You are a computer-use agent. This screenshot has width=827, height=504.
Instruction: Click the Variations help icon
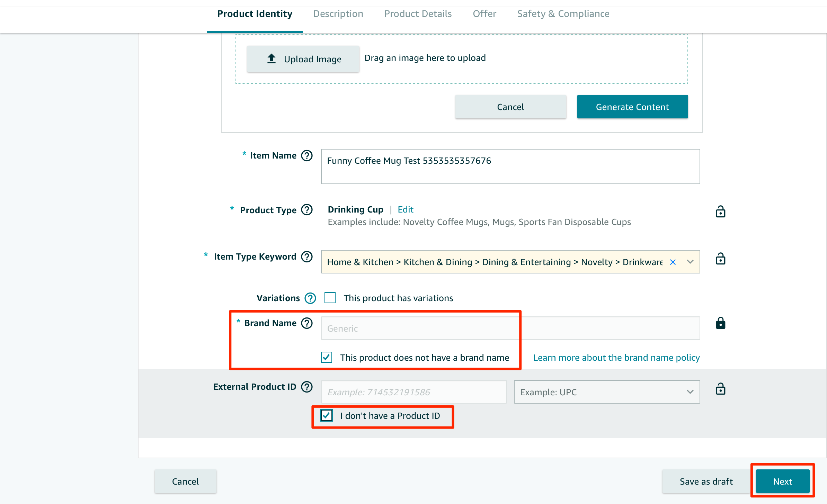310,298
